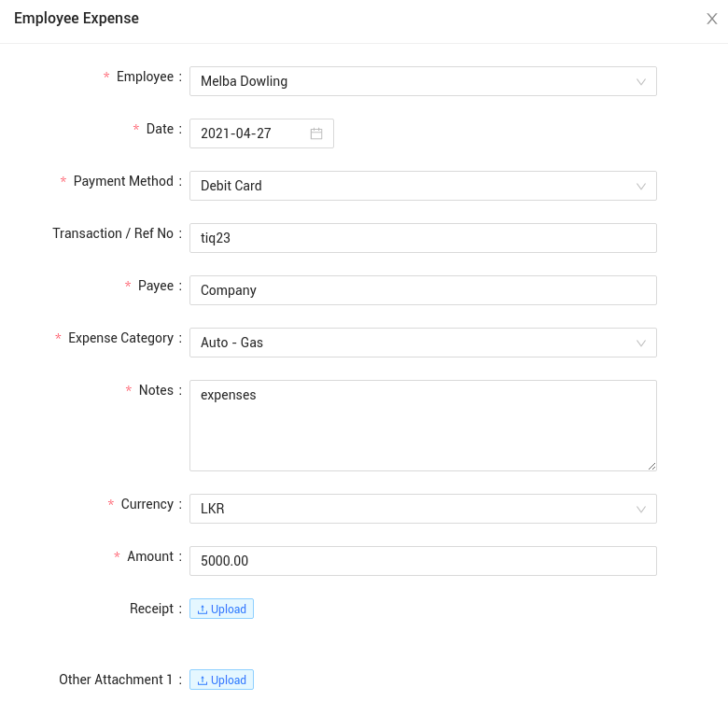Image resolution: width=728 pixels, height=701 pixels.
Task: Click the Currency label text
Action: (x=147, y=504)
